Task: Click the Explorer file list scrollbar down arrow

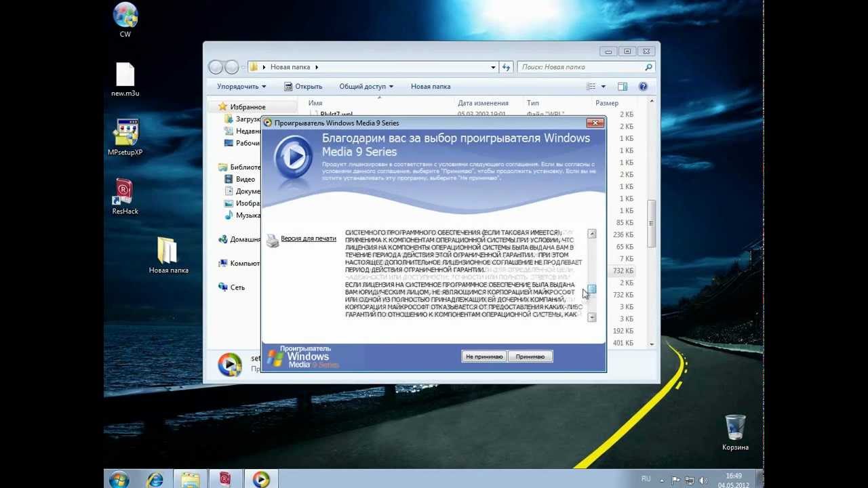Action: (652, 344)
